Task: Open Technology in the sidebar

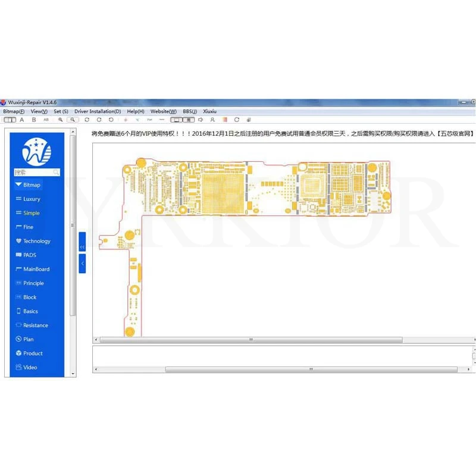Action: pos(33,241)
